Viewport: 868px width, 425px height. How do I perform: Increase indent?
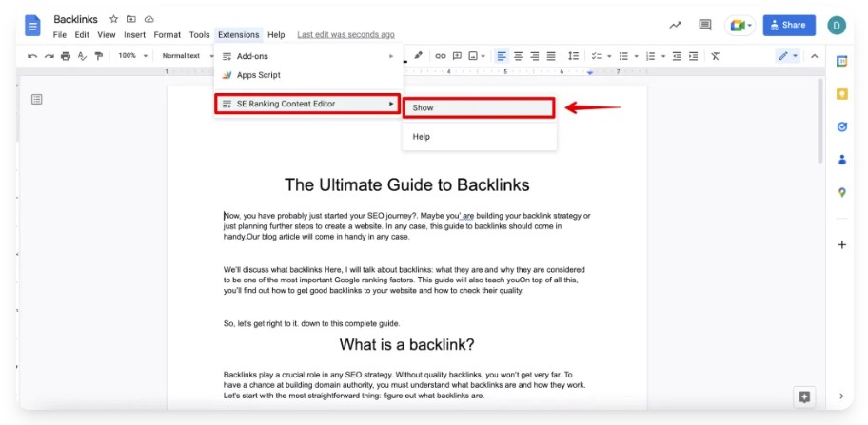(693, 56)
